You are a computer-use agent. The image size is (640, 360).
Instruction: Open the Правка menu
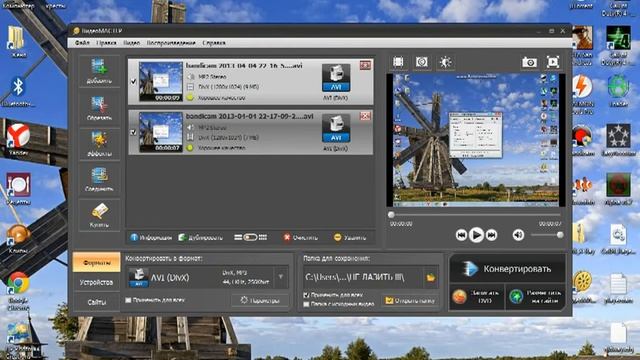[x=106, y=42]
